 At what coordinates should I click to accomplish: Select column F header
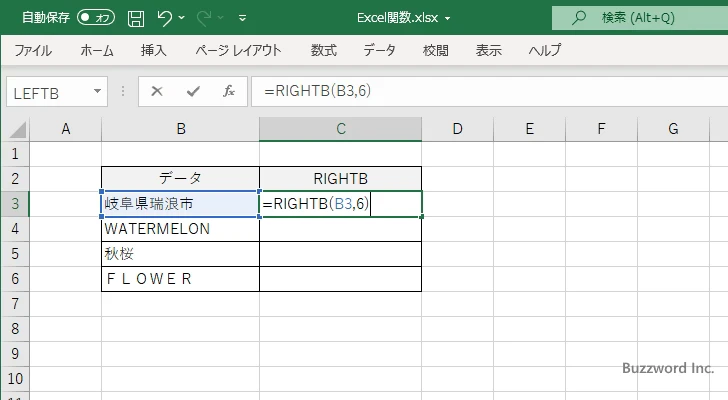(601, 129)
